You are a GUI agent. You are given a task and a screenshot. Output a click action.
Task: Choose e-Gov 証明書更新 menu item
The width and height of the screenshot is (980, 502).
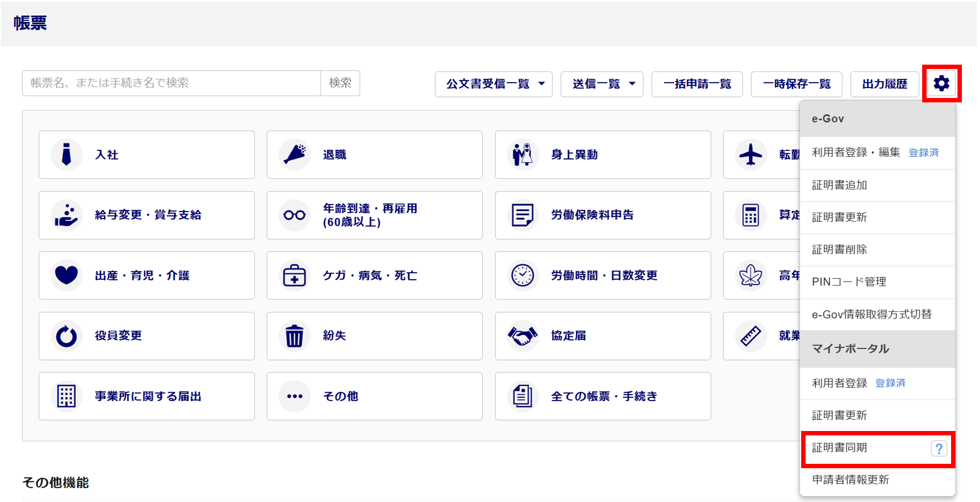pos(877,217)
